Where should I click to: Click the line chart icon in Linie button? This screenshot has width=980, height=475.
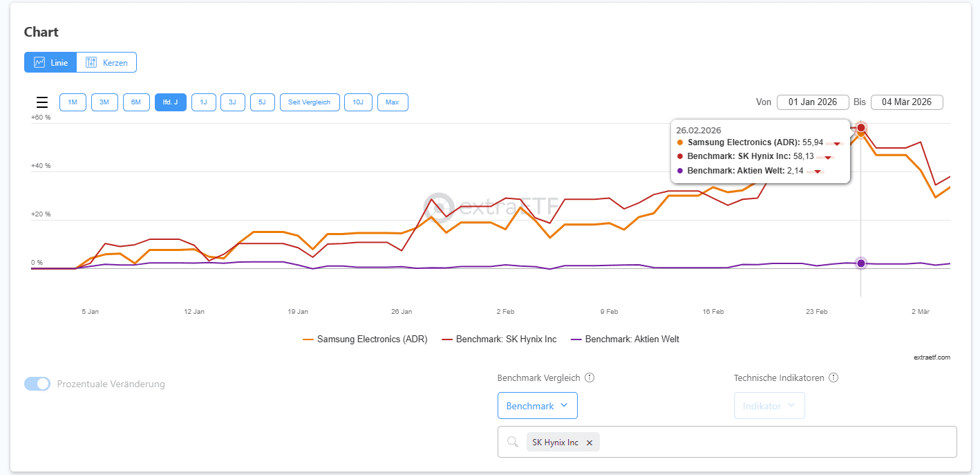pos(39,62)
